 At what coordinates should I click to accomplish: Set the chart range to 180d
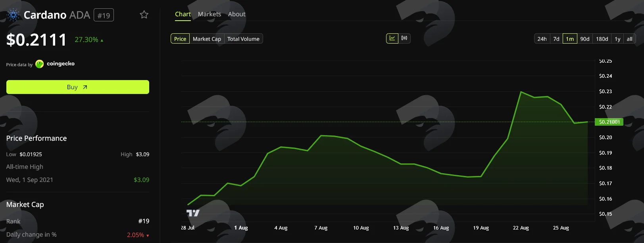602,39
